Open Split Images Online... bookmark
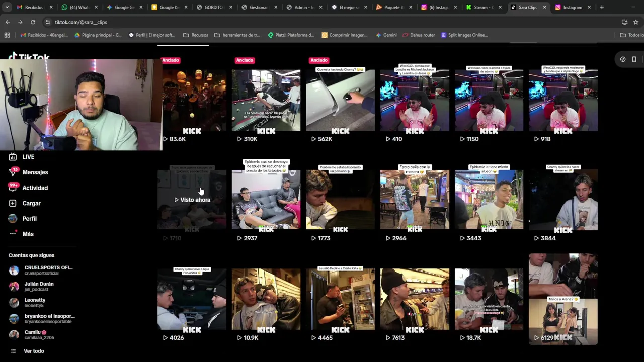Image resolution: width=644 pixels, height=362 pixels. (x=464, y=35)
